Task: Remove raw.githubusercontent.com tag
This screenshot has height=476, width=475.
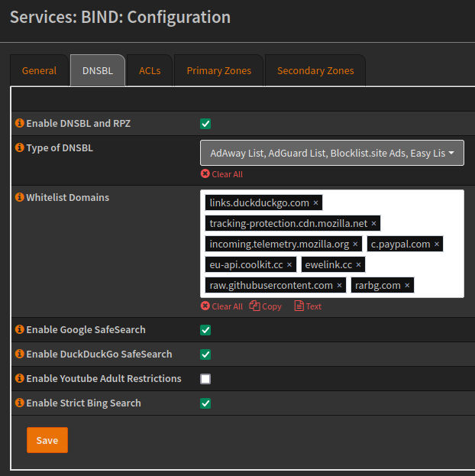Action: point(339,285)
